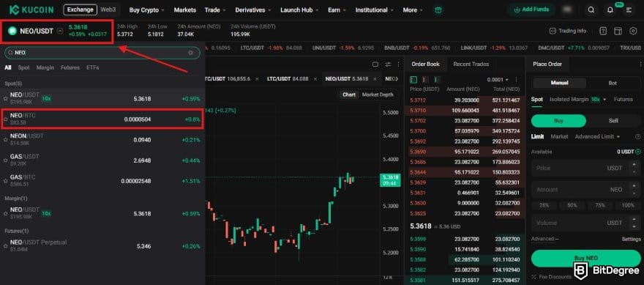644x285 pixels.
Task: Open the help question-mark icon
Action: pos(603,31)
